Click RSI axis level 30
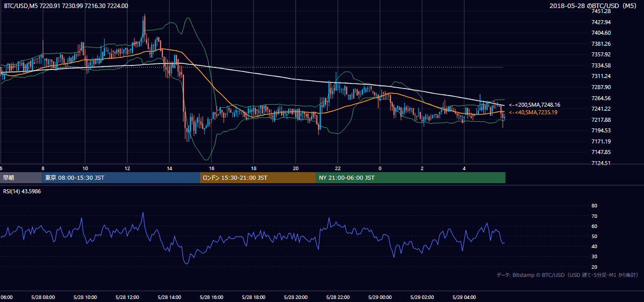This screenshot has height=302, width=644. [594, 257]
